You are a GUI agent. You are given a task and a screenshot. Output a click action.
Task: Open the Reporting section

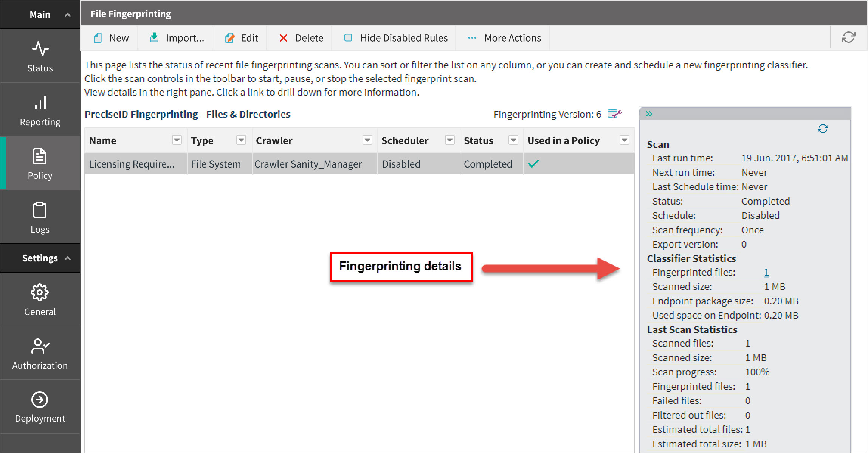tap(40, 110)
